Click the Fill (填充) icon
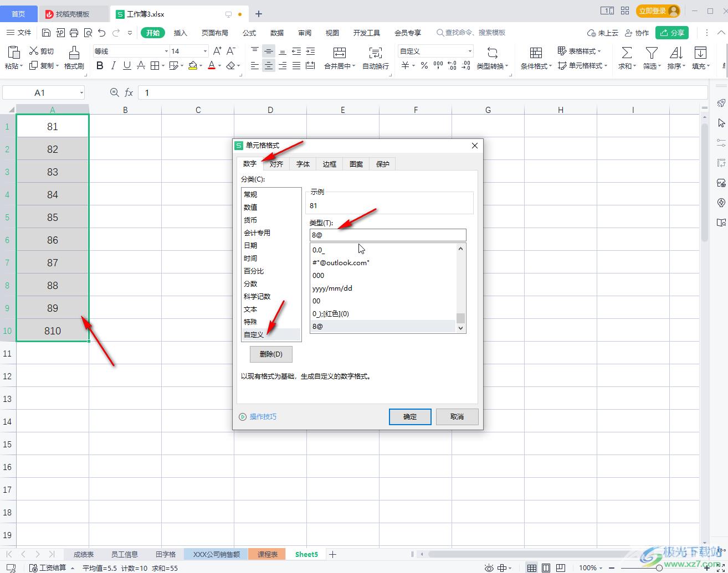The width and height of the screenshot is (728, 573). click(700, 53)
